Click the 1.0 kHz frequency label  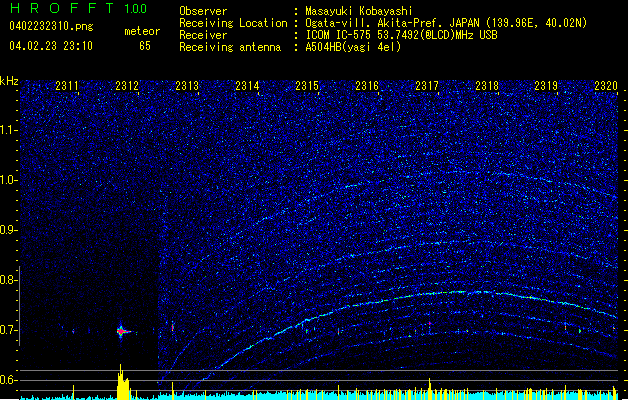point(7,180)
